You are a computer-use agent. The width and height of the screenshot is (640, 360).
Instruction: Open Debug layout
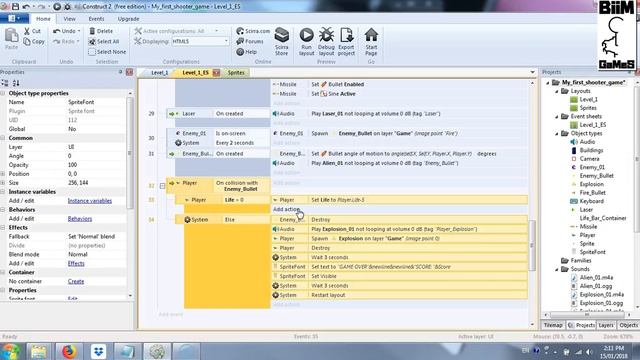coord(326,42)
